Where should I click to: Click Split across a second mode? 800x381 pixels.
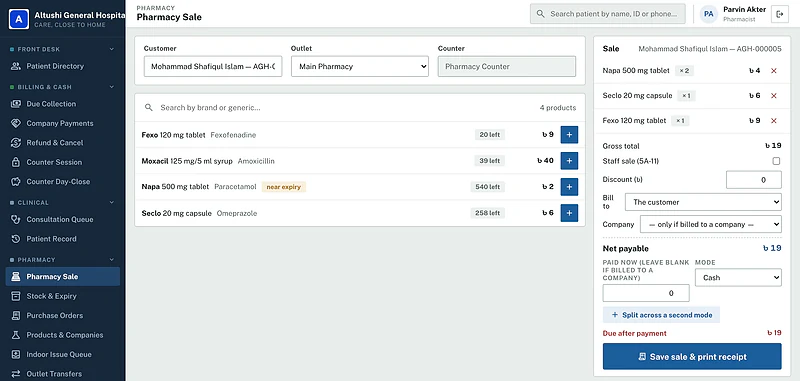(661, 315)
